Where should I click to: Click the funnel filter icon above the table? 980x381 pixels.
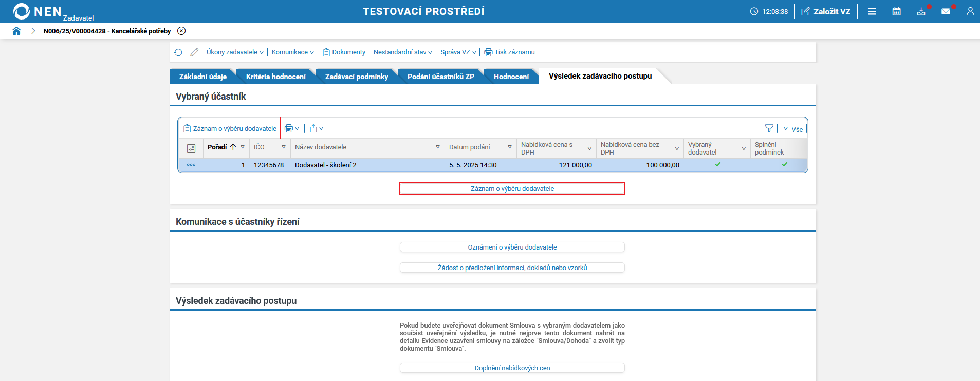coord(769,128)
